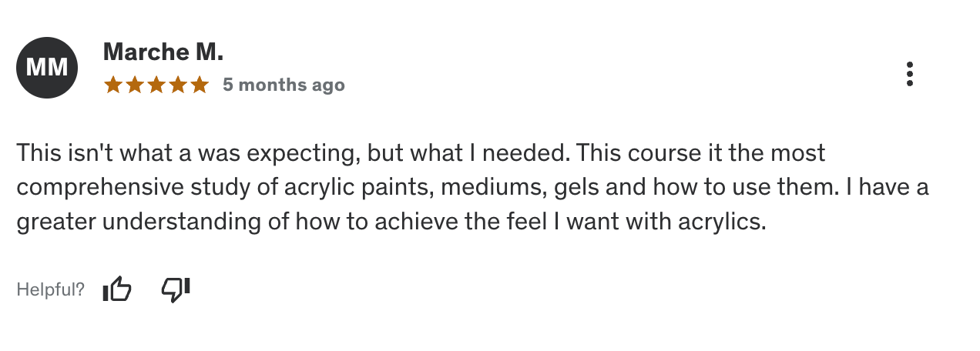Click the thumbs down not helpful icon
Image resolution: width=980 pixels, height=351 pixels.
click(175, 289)
